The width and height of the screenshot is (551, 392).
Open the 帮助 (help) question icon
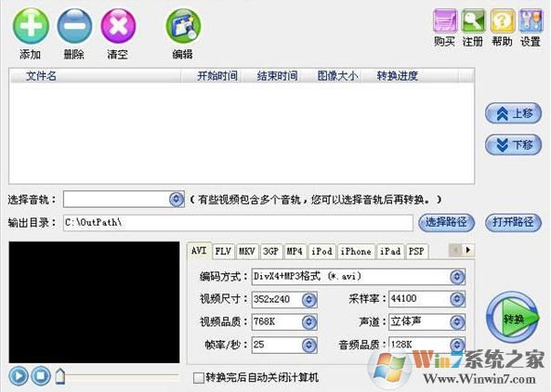502,21
